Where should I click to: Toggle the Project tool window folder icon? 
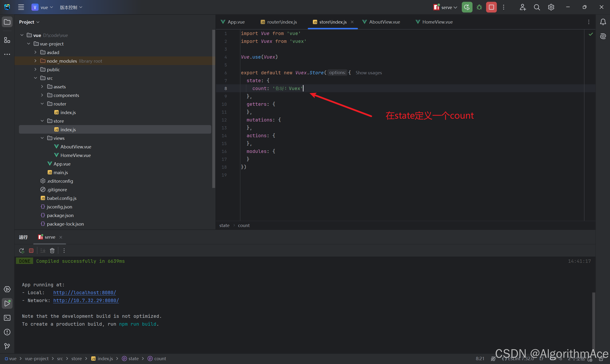[7, 22]
